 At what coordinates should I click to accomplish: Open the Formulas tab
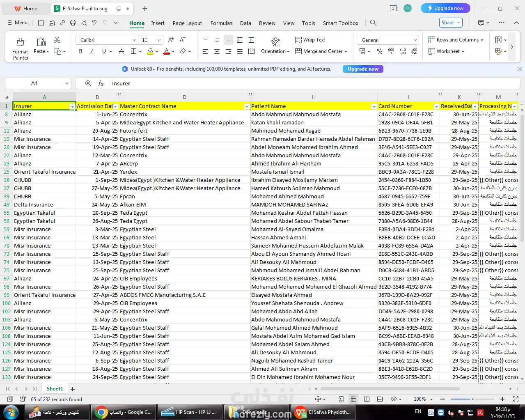(x=221, y=23)
